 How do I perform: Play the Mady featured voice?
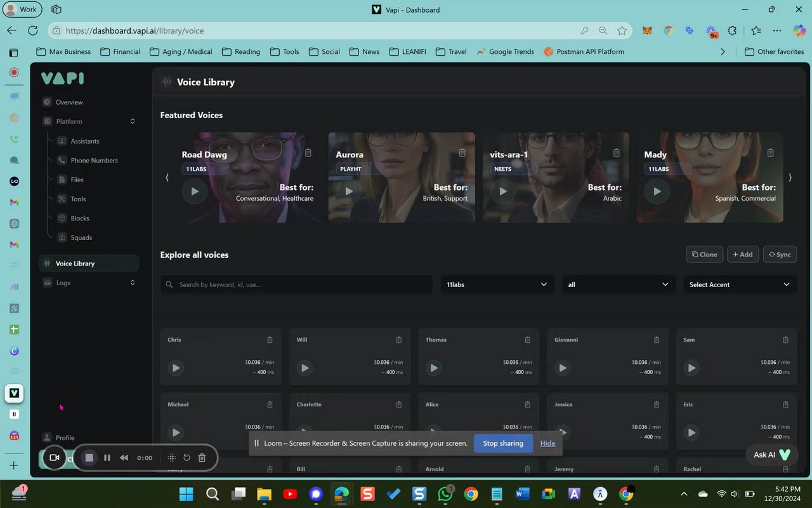657,191
